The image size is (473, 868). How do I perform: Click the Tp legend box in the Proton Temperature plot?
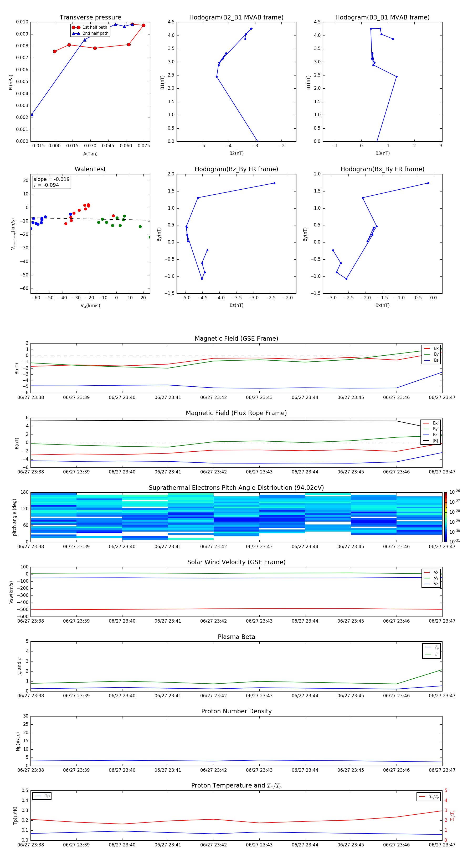42,796
